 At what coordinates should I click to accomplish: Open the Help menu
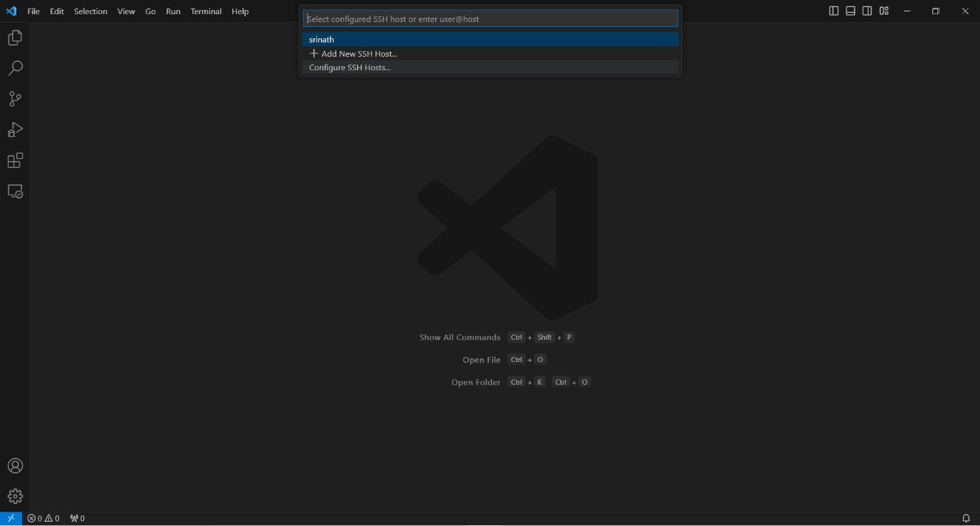[240, 11]
